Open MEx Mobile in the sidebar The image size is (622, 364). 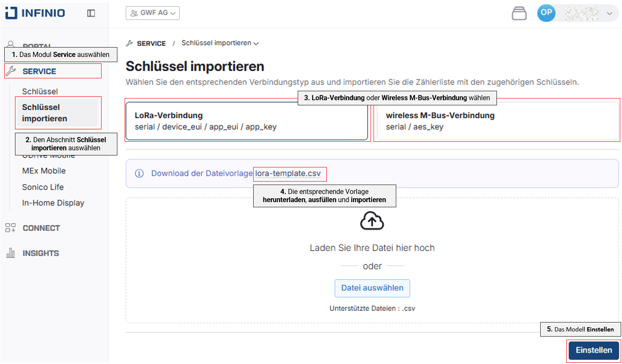coord(44,171)
